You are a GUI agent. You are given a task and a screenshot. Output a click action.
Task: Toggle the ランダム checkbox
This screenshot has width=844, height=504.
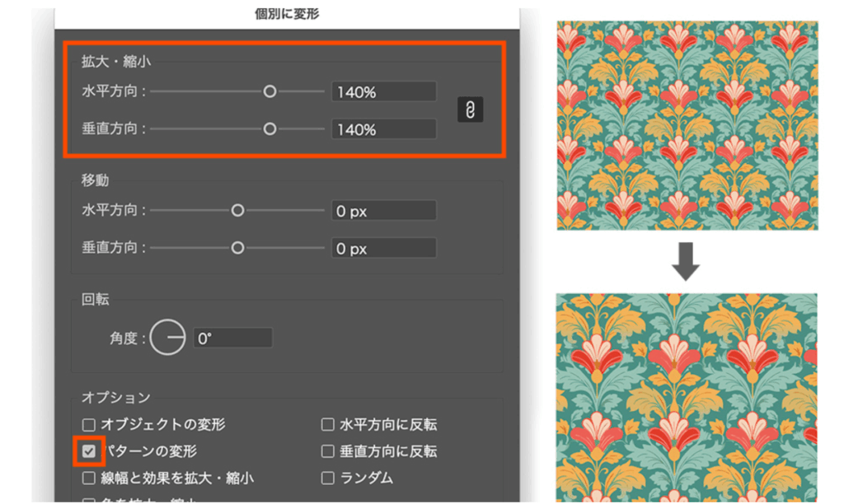pos(328,478)
